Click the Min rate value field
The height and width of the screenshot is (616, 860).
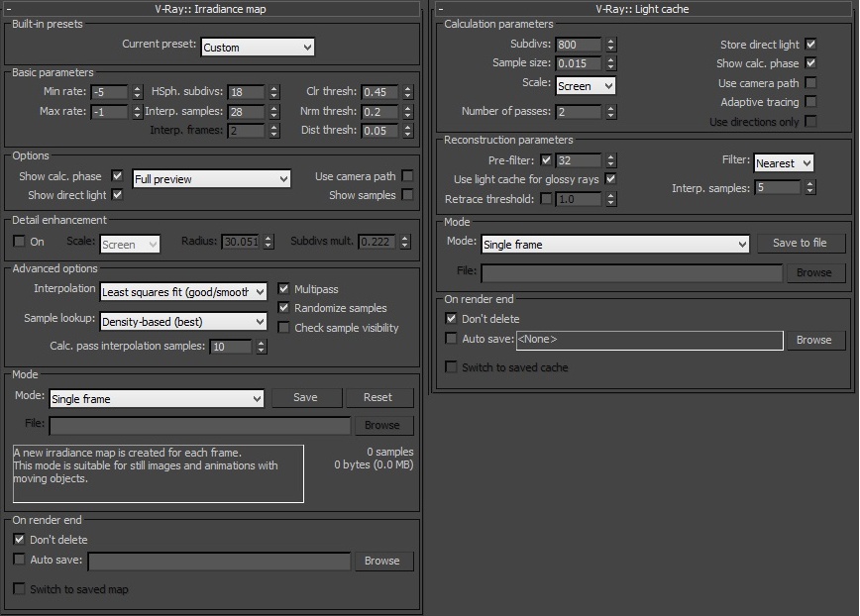tap(110, 92)
